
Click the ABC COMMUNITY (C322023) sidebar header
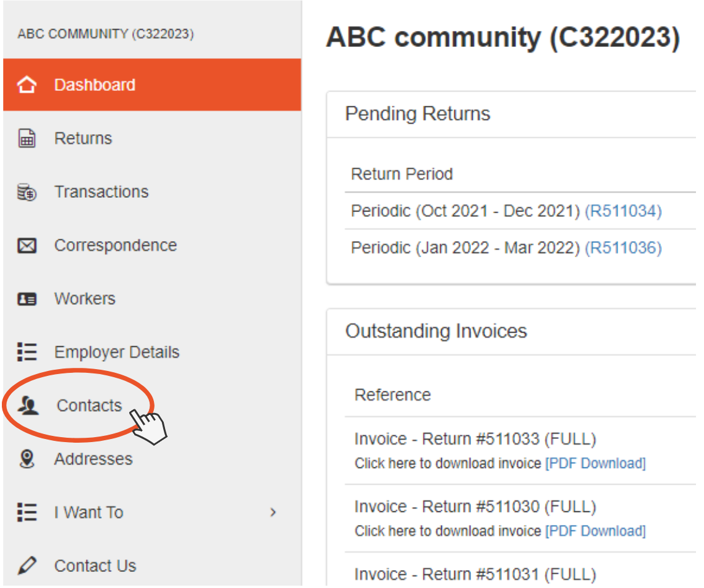(106, 34)
